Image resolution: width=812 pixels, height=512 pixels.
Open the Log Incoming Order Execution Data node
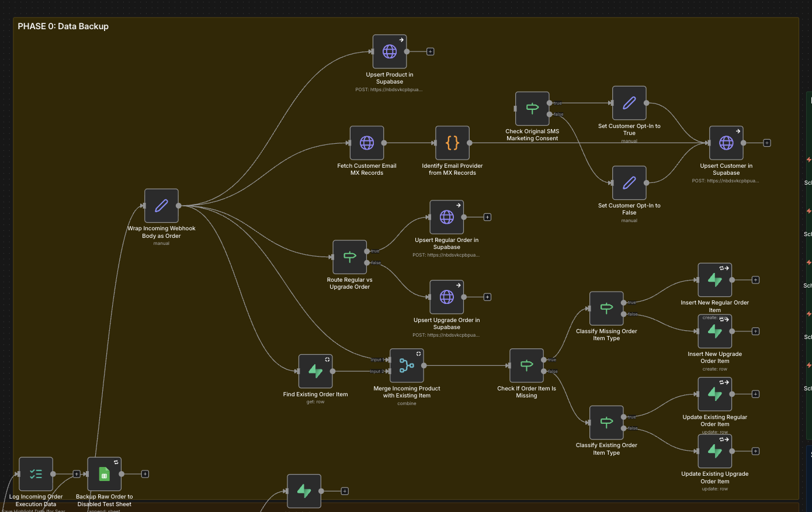click(36, 474)
